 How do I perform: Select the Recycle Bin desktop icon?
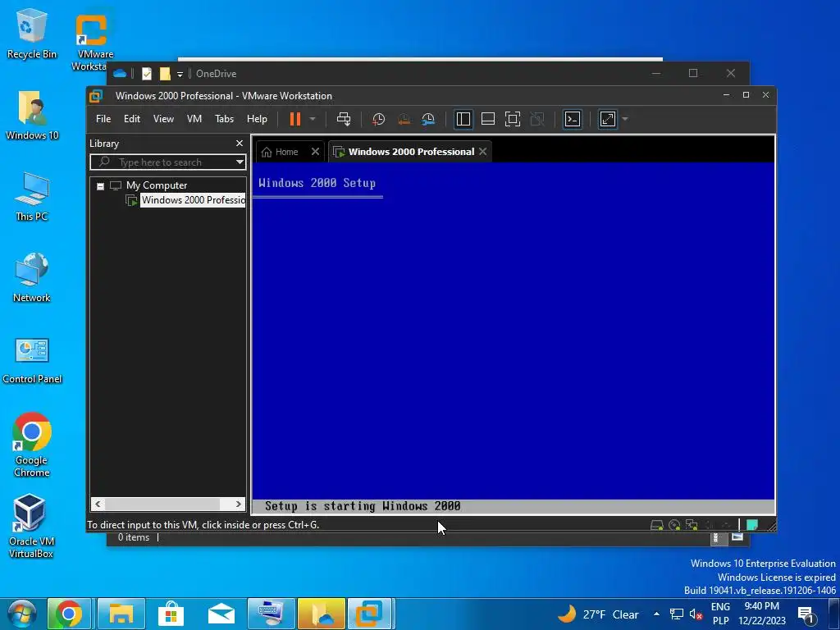click(32, 33)
